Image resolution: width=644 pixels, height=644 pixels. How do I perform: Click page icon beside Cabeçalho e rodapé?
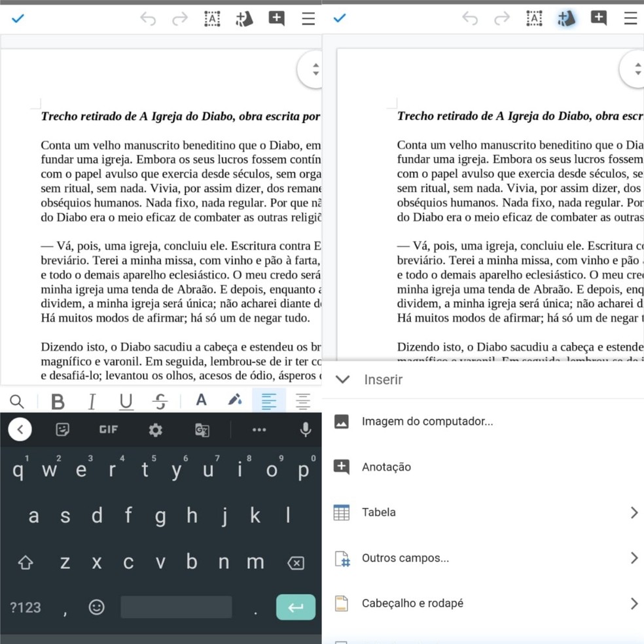(x=342, y=603)
